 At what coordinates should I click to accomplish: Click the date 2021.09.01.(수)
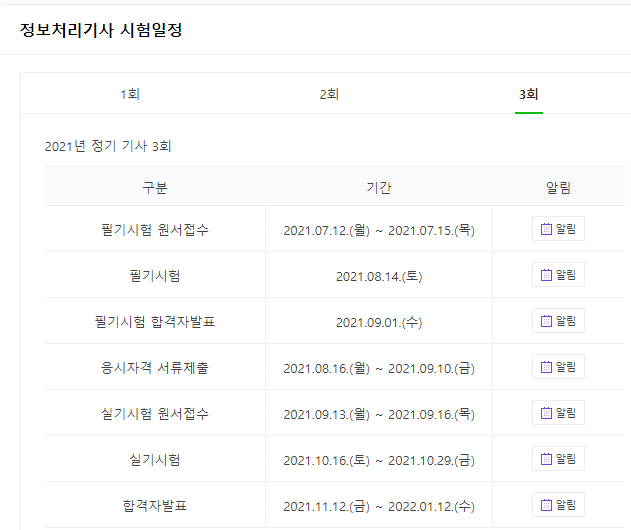pyautogui.click(x=379, y=322)
